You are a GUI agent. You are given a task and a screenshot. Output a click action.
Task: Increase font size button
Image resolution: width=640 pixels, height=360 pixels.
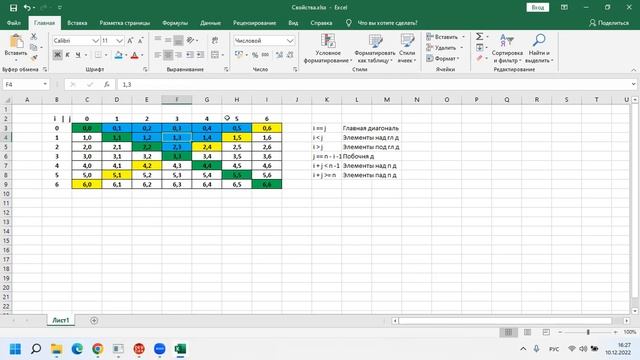pos(130,40)
